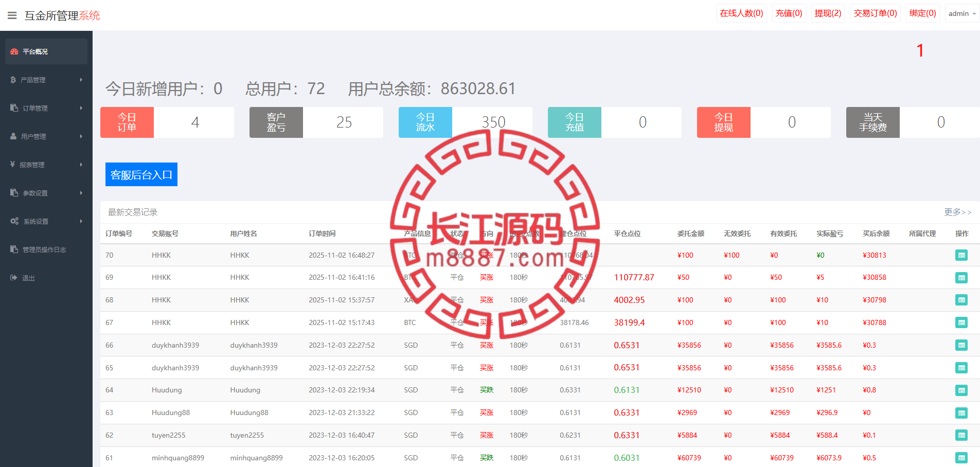Expand the 订单管理 submenu arrow
Screen dimensions: 980x467
coord(81,108)
